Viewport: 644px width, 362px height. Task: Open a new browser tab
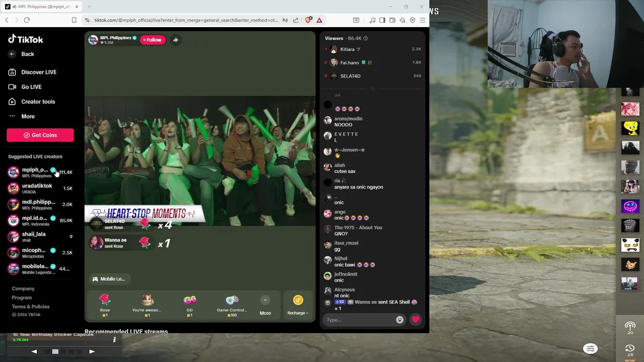point(89,7)
